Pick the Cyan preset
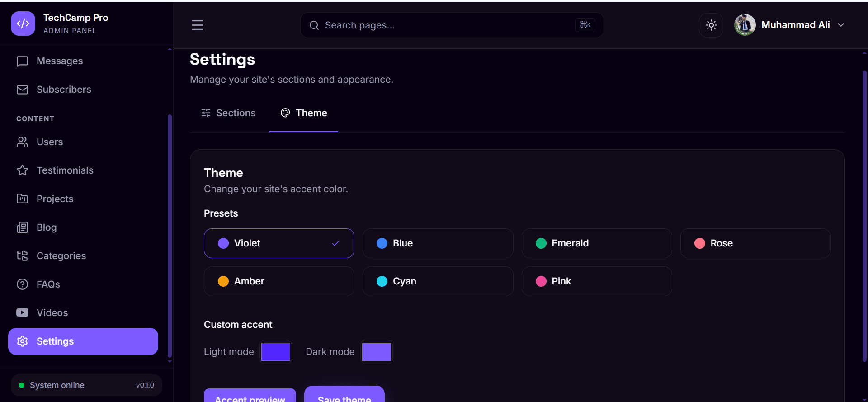Viewport: 868px width, 402px height. (438, 281)
